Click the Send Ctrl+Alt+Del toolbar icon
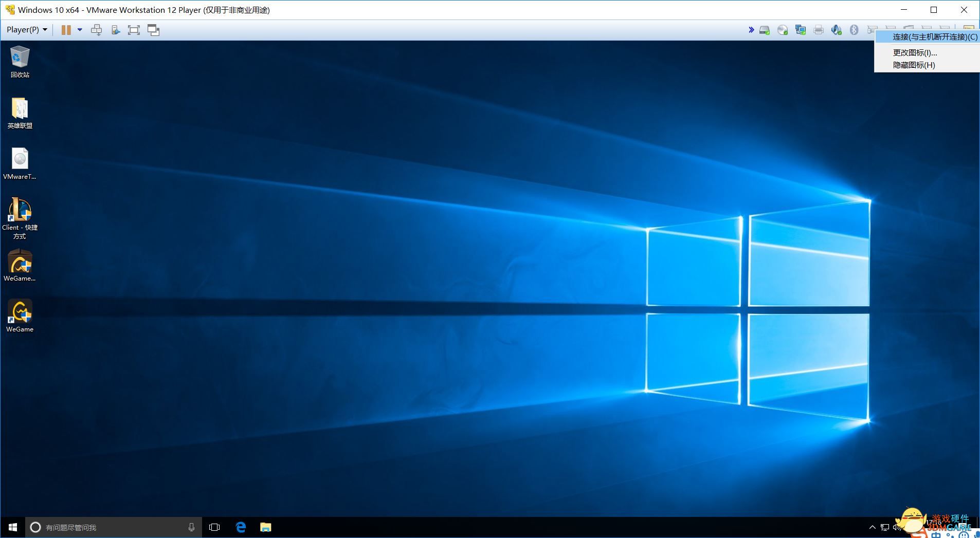 [96, 30]
